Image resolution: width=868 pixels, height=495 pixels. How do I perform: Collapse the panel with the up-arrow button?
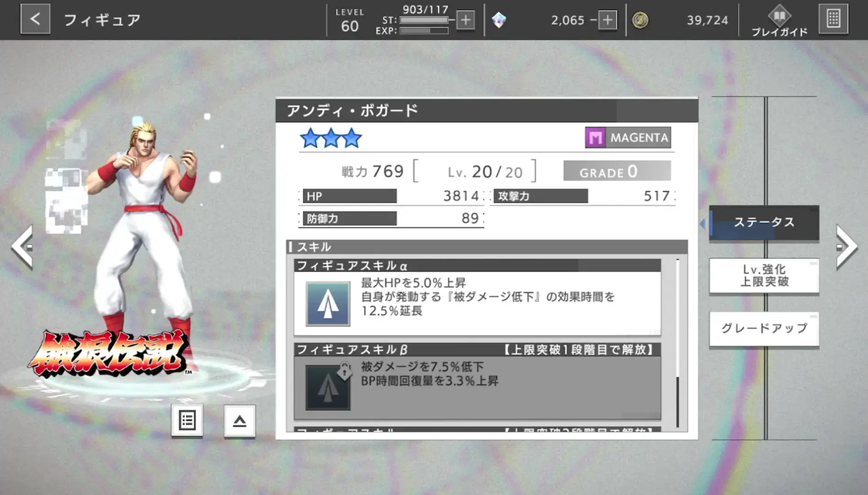tap(240, 420)
